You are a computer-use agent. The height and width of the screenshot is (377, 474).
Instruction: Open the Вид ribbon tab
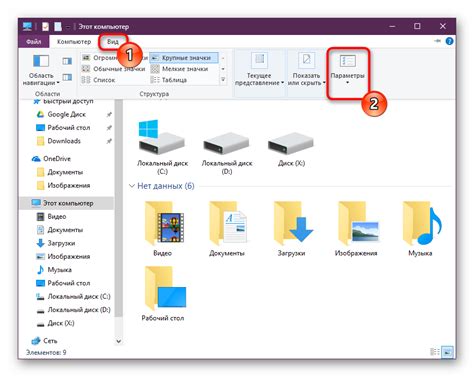pos(112,42)
